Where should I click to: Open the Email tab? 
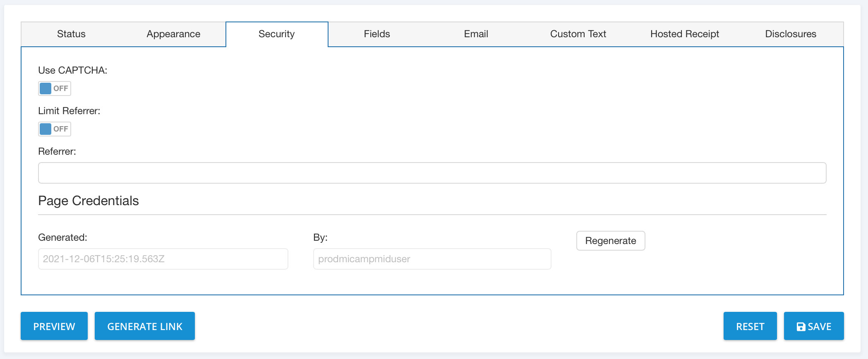tap(476, 34)
